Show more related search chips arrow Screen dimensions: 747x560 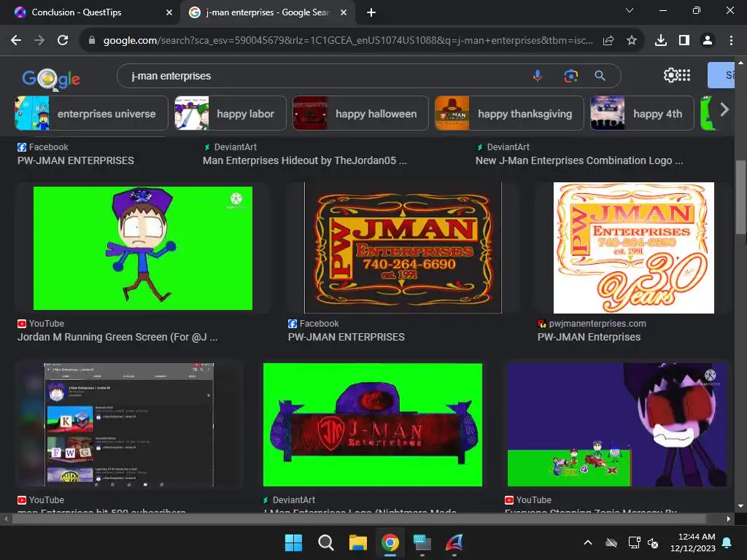tap(724, 110)
